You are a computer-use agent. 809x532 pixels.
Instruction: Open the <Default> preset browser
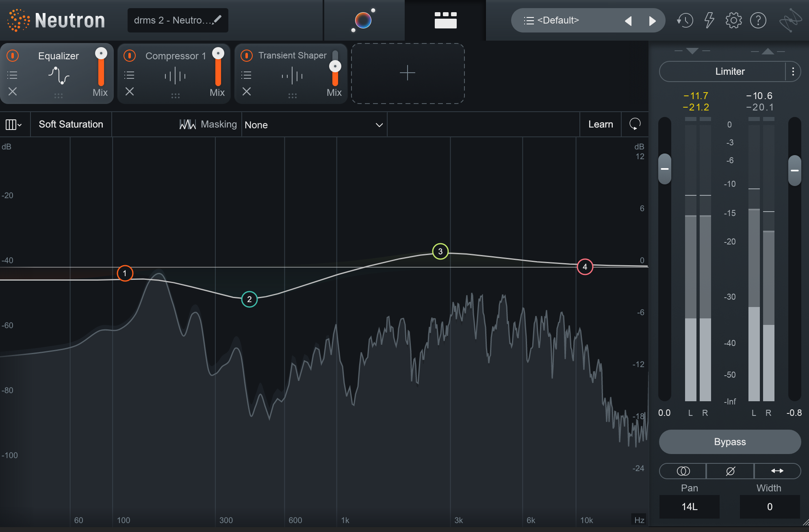click(558, 20)
